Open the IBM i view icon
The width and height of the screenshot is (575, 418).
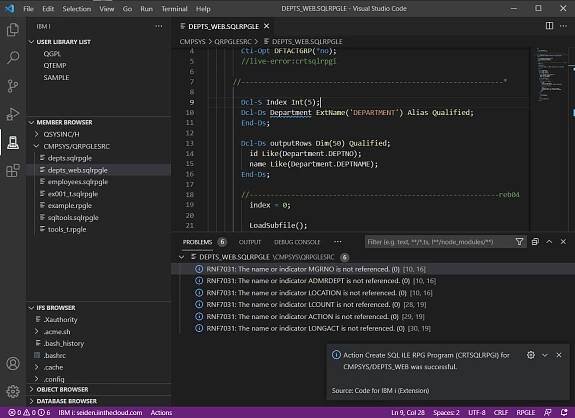(13, 142)
